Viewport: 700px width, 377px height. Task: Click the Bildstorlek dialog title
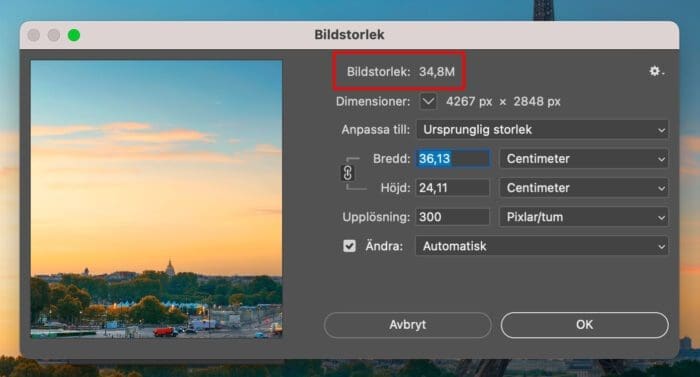click(349, 34)
